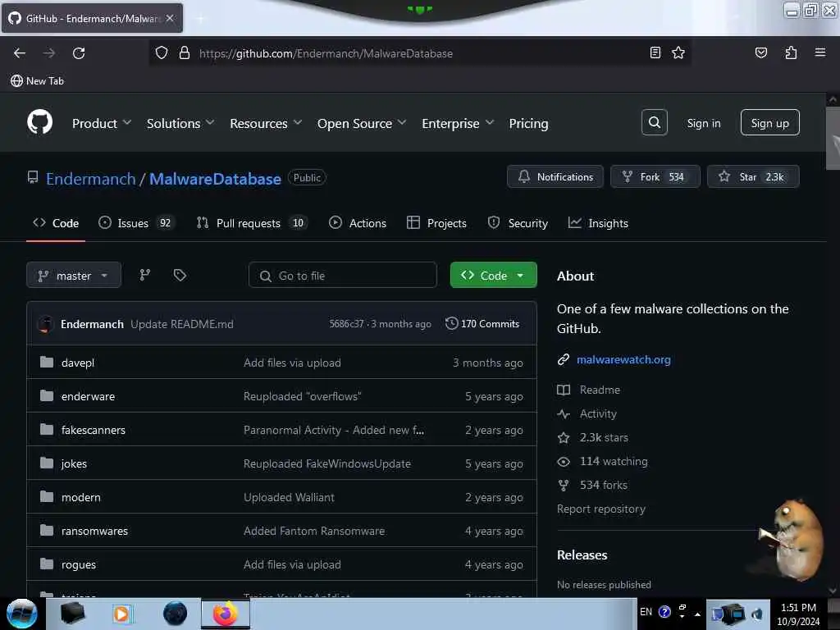Click the Notifications button
This screenshot has width=840, height=630.
(x=555, y=177)
